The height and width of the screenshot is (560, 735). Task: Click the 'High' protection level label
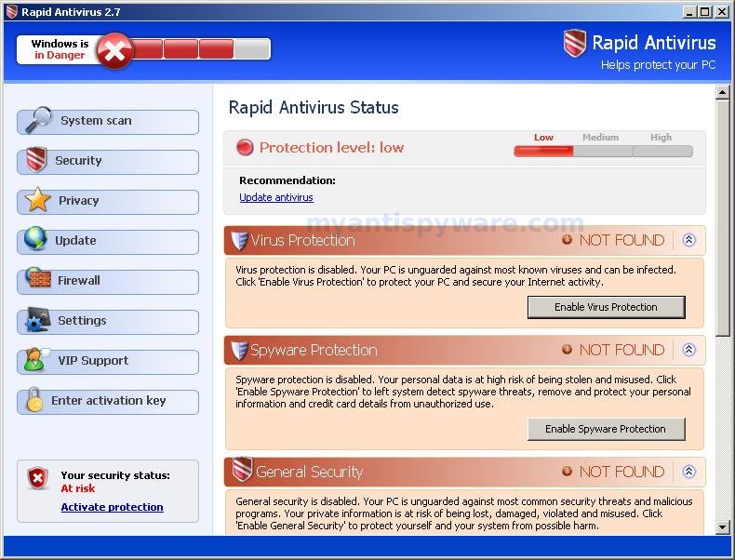click(661, 138)
